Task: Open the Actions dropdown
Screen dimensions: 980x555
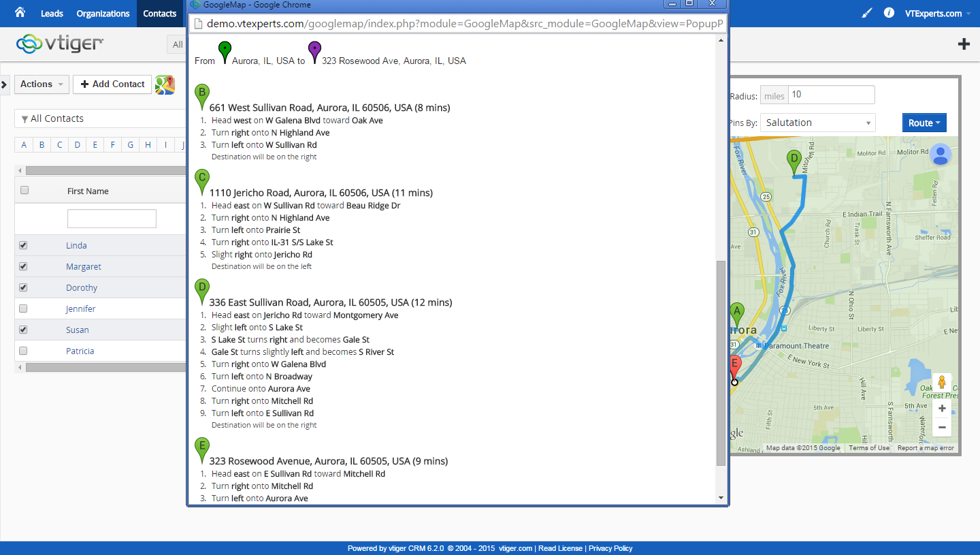Action: coord(42,84)
